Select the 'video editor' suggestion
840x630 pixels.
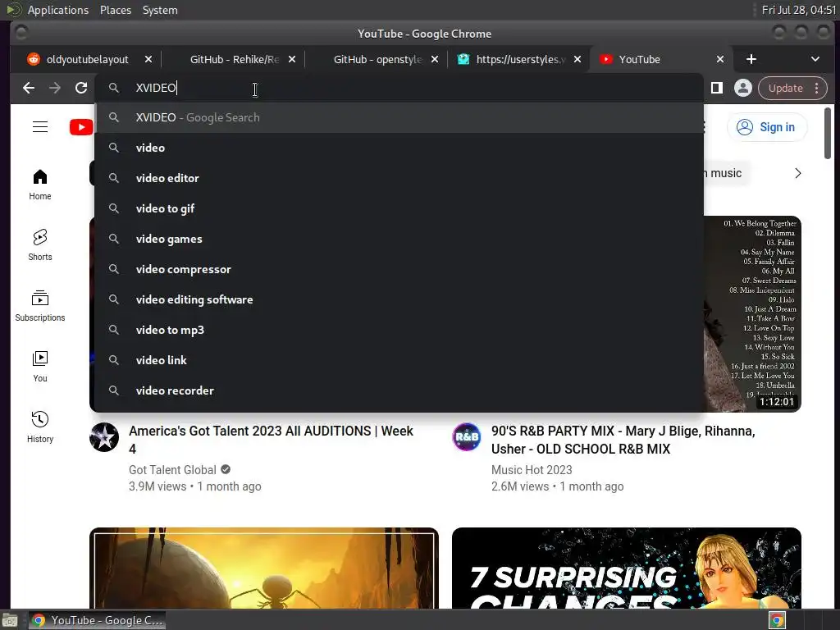tap(399, 178)
